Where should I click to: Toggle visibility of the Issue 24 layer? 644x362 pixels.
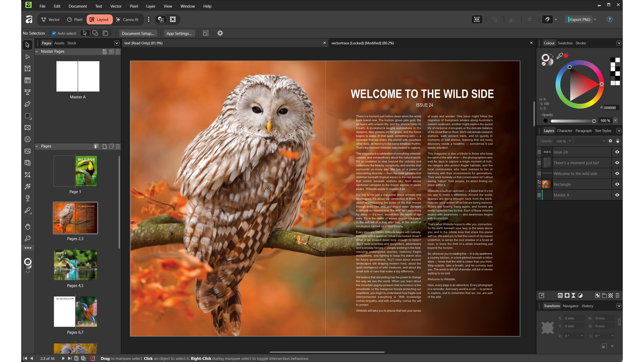pos(617,152)
